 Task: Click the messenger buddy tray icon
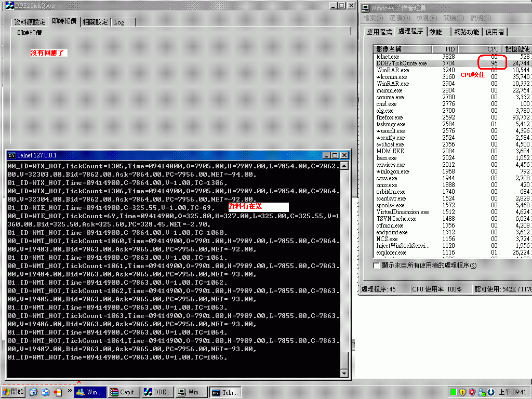(482, 392)
